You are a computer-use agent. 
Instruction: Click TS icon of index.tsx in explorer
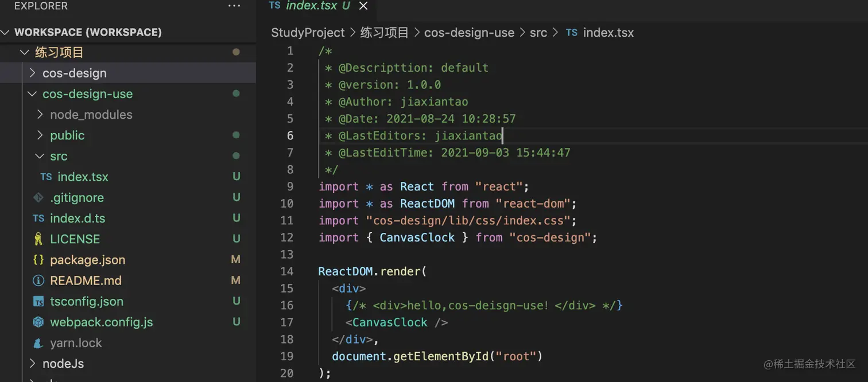point(46,177)
